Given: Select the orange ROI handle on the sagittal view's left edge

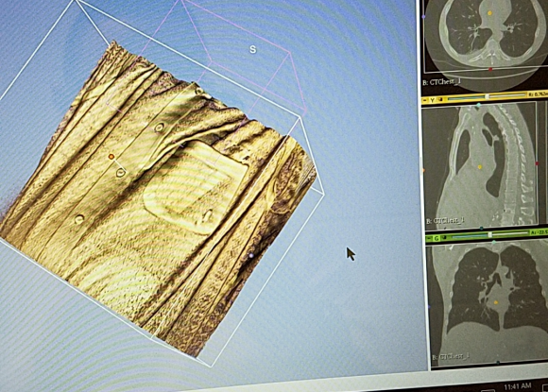Looking at the screenshot, I should [x=423, y=170].
